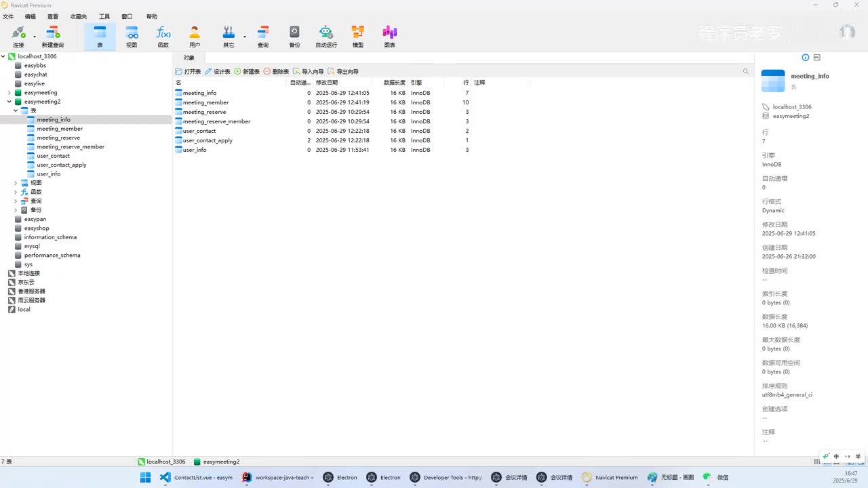
Task: Click the localhost_3306 status bar entry
Action: click(x=161, y=462)
